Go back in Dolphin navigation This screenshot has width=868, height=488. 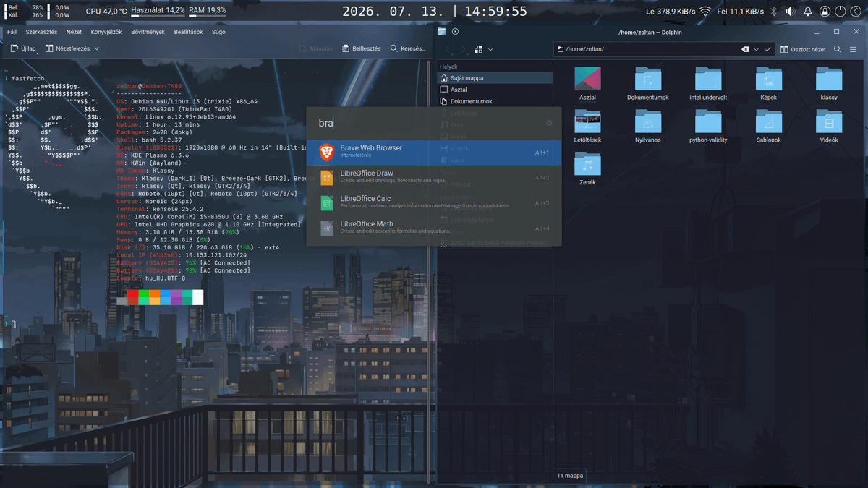click(448, 49)
